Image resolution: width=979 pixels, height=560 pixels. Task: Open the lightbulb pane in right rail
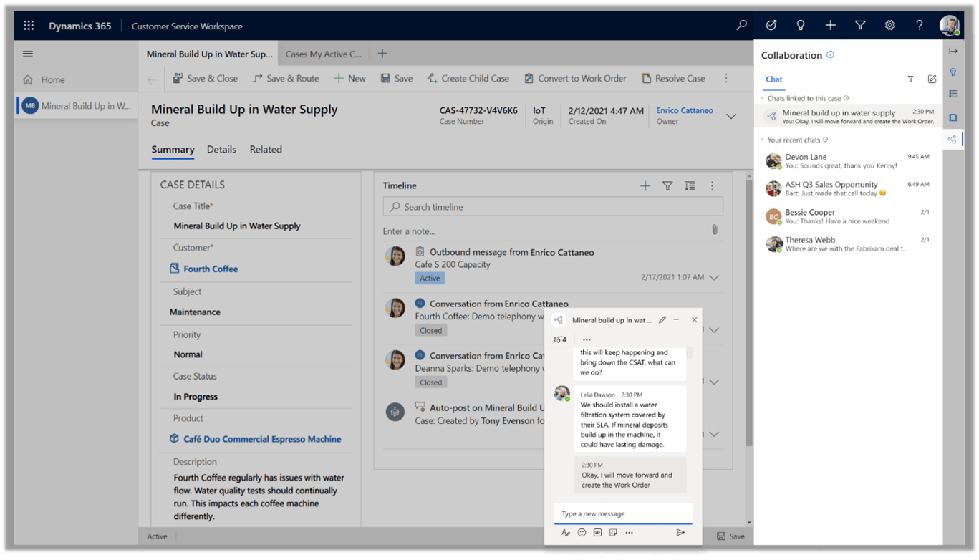[x=953, y=72]
